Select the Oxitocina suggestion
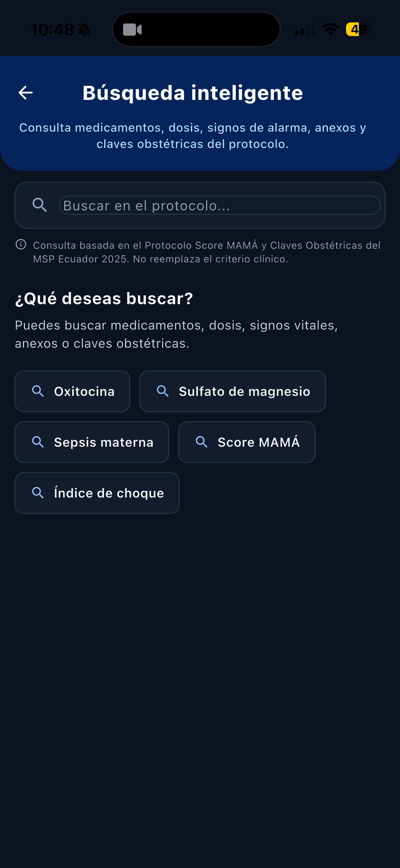Image resolution: width=400 pixels, height=868 pixels. pyautogui.click(x=72, y=391)
